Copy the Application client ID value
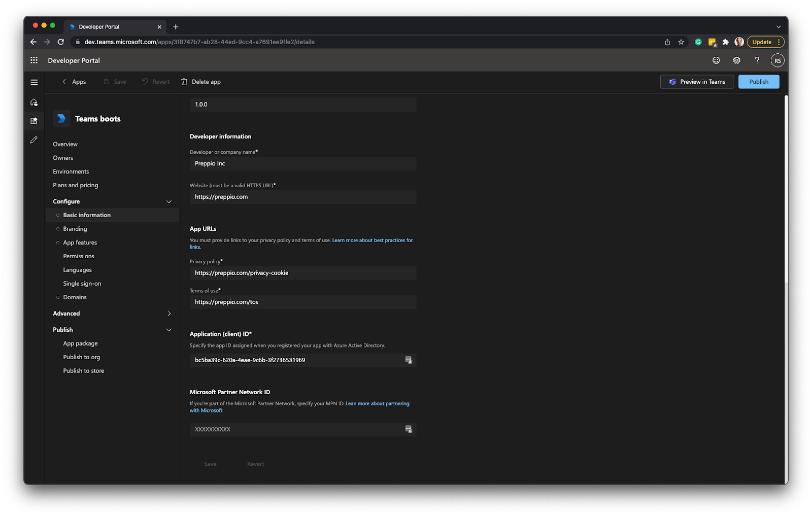 coord(409,360)
